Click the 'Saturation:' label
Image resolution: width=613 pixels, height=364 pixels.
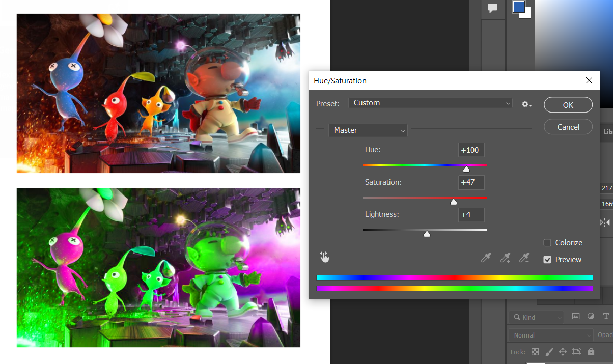[x=383, y=182]
